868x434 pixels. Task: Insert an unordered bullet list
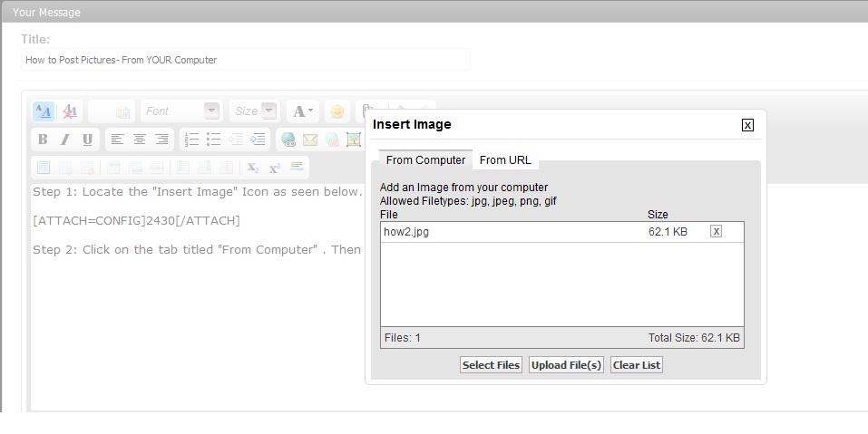[x=214, y=140]
